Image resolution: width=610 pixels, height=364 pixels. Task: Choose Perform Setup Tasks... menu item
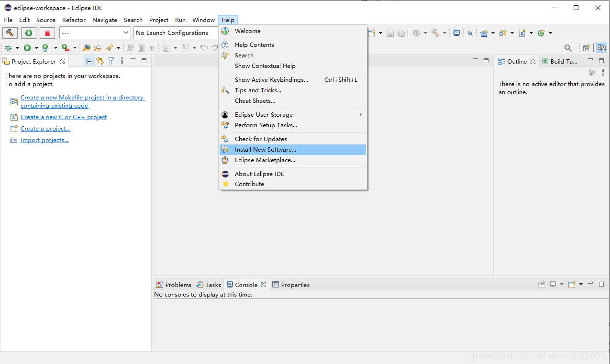click(293, 125)
